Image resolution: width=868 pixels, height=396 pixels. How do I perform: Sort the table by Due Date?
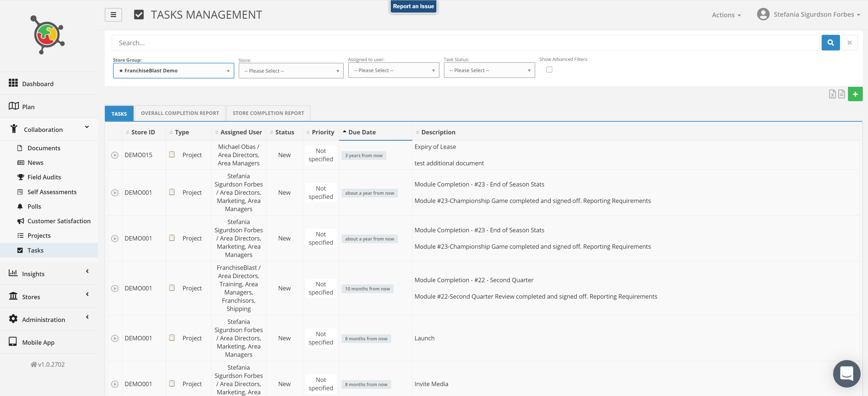[x=362, y=132]
